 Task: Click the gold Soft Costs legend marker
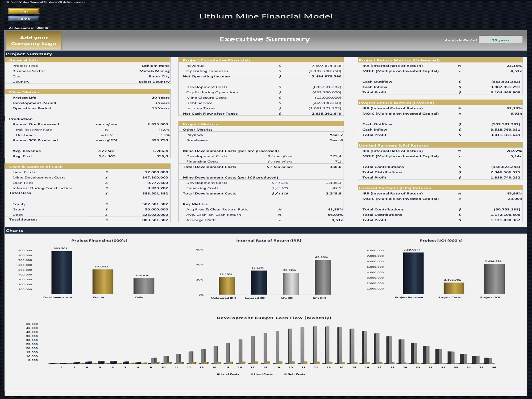click(285, 374)
